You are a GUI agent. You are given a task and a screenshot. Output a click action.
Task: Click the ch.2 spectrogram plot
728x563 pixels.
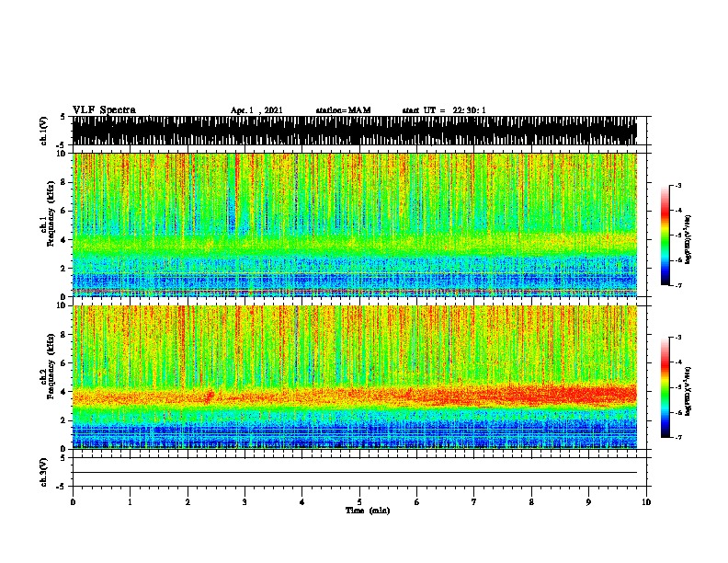point(355,377)
